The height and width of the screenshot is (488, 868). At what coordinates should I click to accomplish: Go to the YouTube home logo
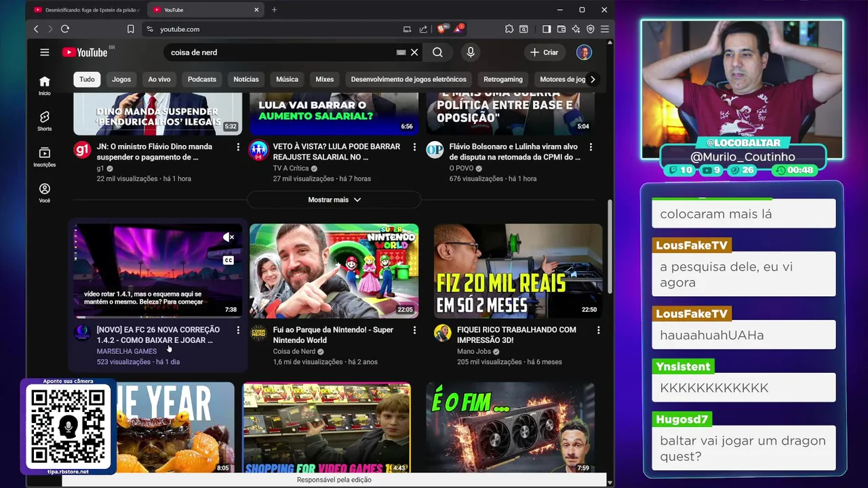pos(85,52)
